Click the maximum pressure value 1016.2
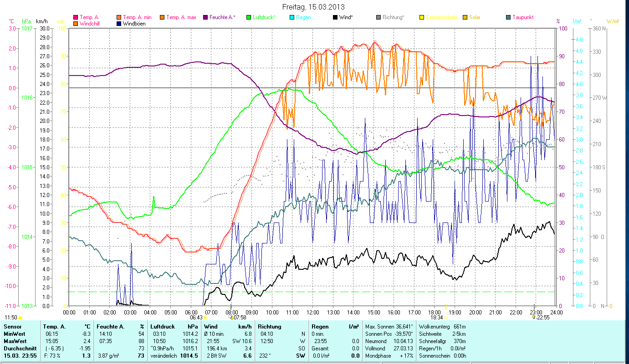This screenshot has height=364, width=629. (190, 341)
